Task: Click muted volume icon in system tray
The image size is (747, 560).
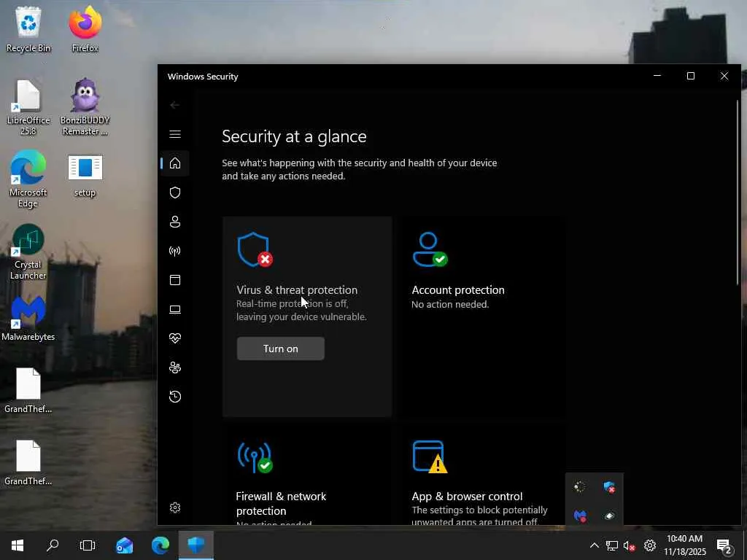Action: [630, 545]
